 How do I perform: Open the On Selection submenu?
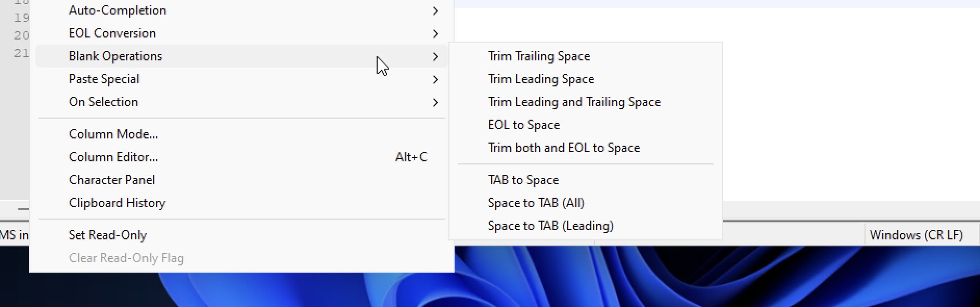(x=103, y=101)
